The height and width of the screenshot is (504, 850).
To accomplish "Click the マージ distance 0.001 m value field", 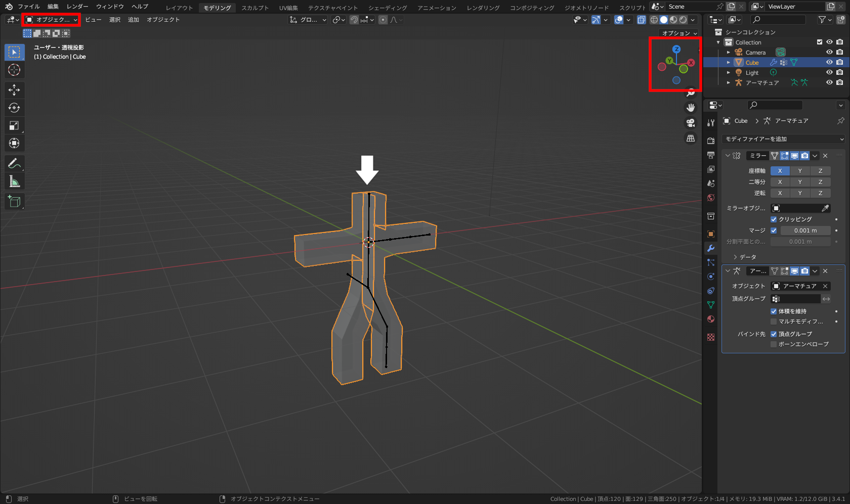I will pyautogui.click(x=805, y=231).
